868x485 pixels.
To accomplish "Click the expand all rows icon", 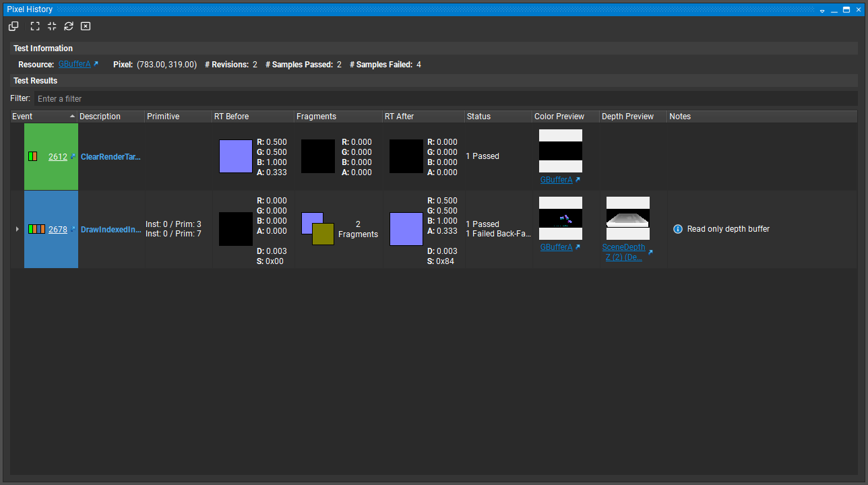I will pos(35,26).
